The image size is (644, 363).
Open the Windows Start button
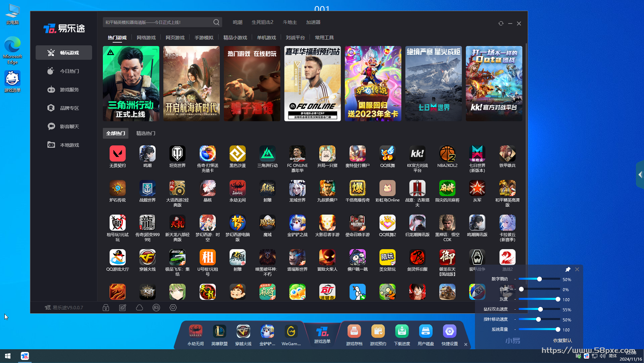(x=7, y=356)
